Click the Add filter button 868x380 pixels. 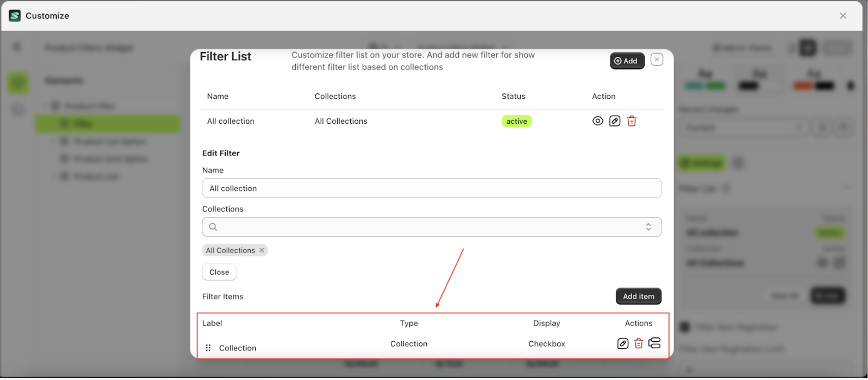pos(627,61)
